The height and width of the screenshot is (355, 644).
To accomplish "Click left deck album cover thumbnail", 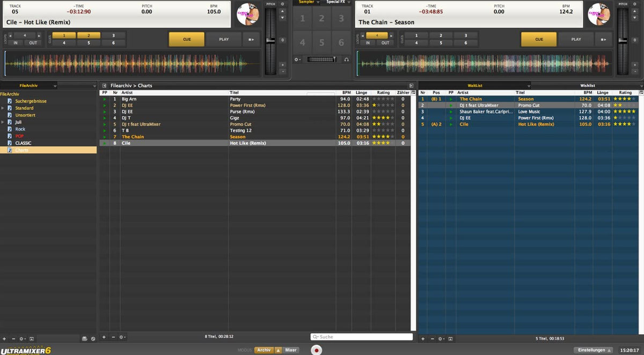I will (x=247, y=14).
